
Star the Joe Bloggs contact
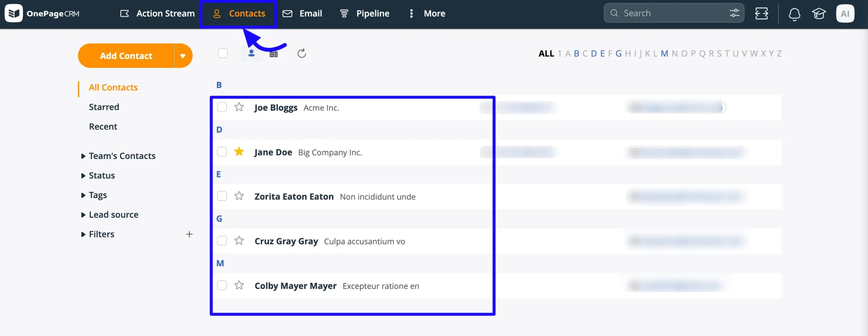[x=239, y=107]
